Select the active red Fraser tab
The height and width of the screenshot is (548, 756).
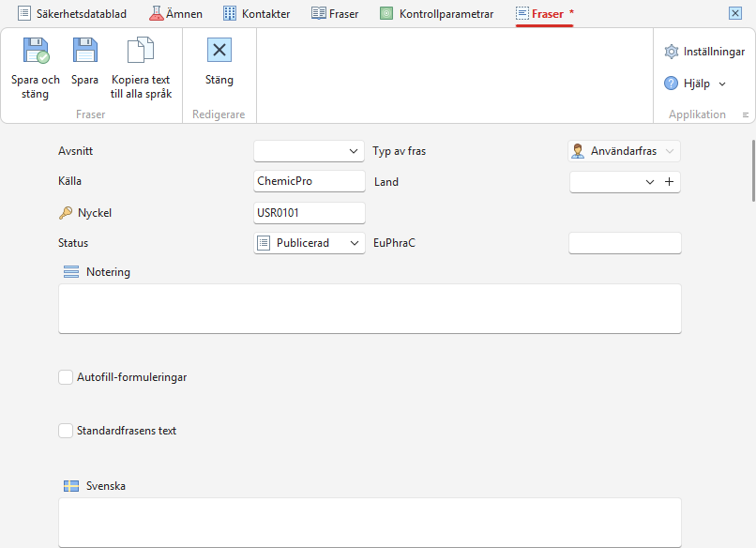click(x=544, y=13)
